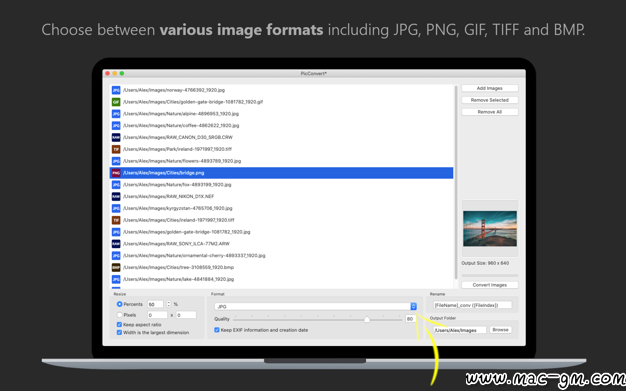The height and width of the screenshot is (391, 626).
Task: Click the Pixels height input field
Action: (x=186, y=315)
